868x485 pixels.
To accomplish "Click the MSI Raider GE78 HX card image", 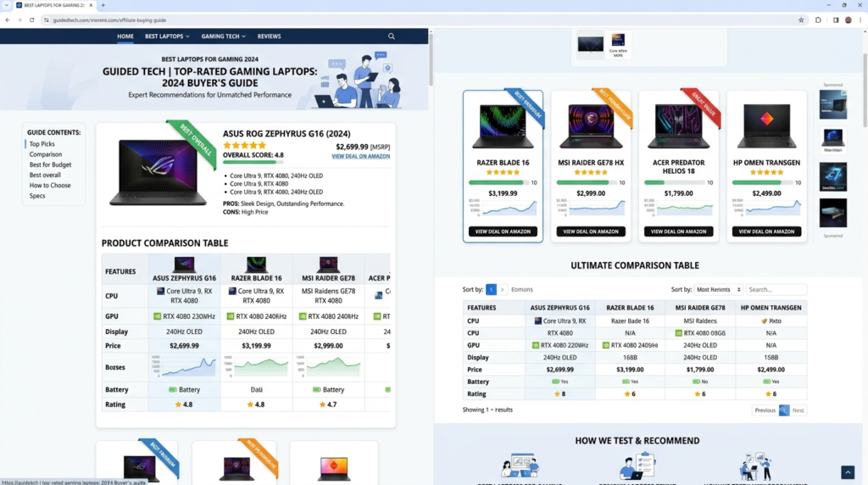I will [x=591, y=126].
